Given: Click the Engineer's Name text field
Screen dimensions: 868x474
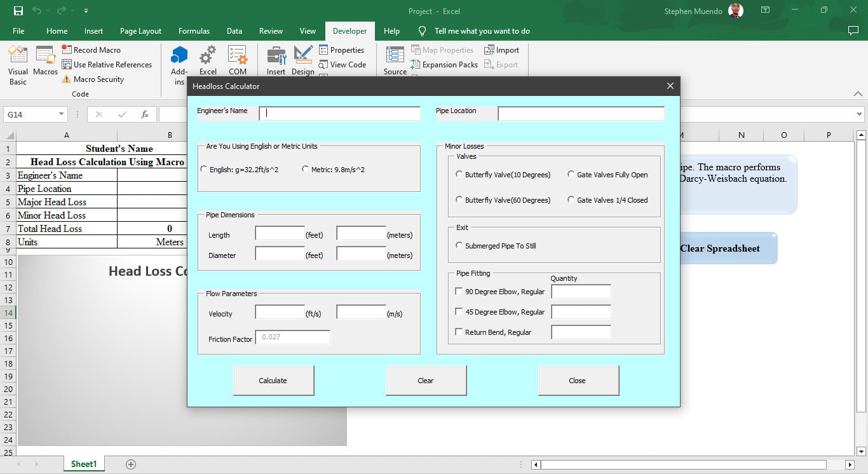Looking at the screenshot, I should click(x=339, y=114).
